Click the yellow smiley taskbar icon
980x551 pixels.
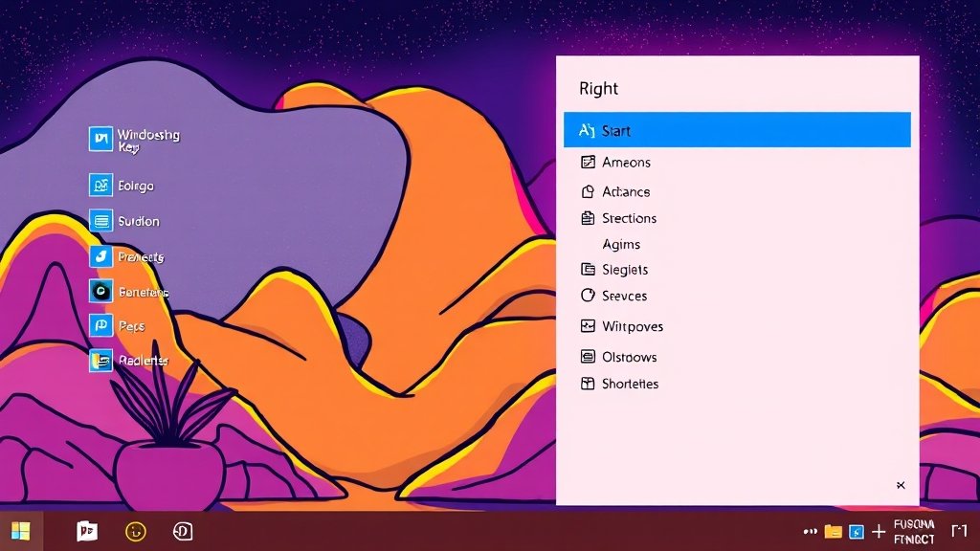136,531
